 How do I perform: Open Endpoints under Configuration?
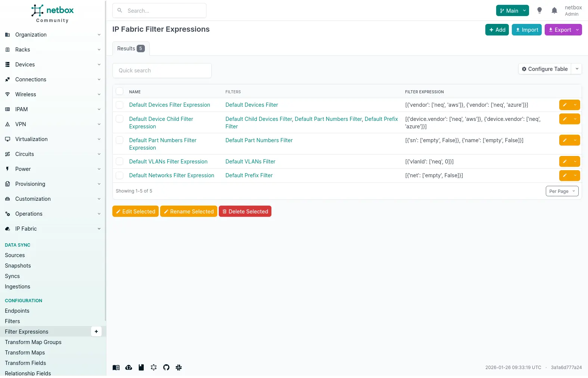point(17,311)
